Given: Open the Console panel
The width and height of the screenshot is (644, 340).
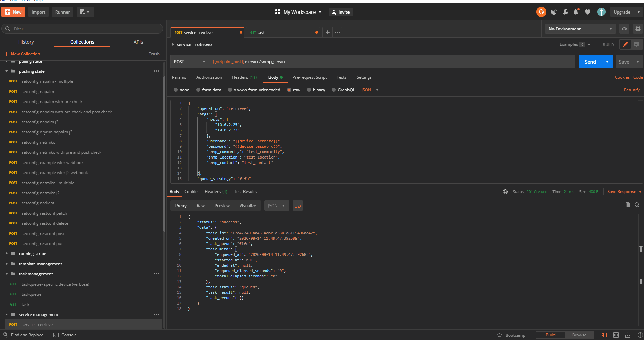Looking at the screenshot, I should coord(65,335).
